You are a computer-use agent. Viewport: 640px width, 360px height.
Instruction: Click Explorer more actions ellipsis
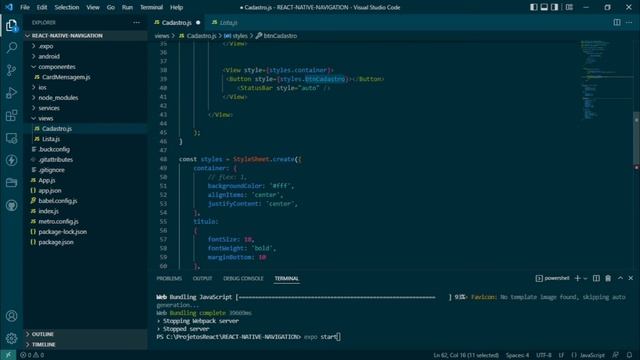coord(136,22)
